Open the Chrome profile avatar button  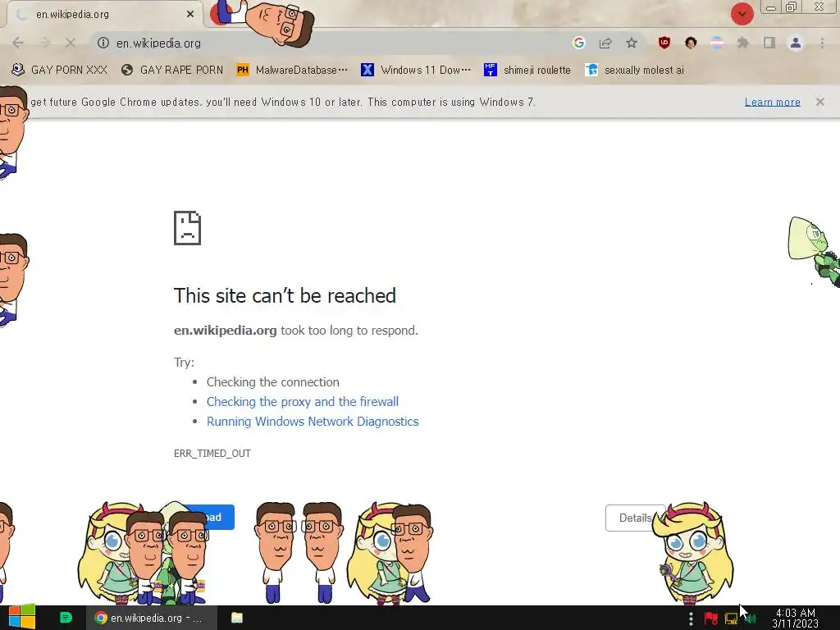tap(796, 43)
